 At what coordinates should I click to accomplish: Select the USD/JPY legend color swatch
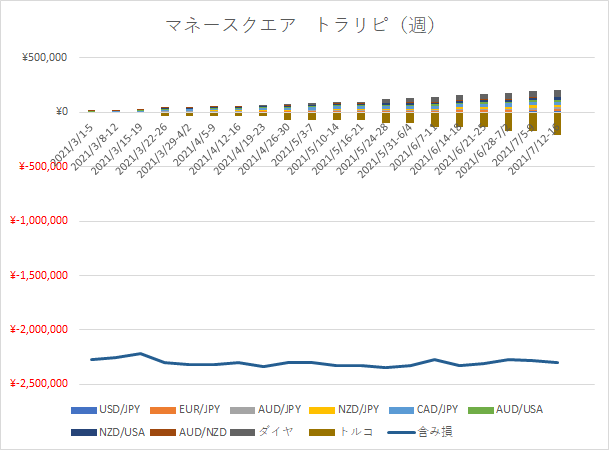pos(84,410)
